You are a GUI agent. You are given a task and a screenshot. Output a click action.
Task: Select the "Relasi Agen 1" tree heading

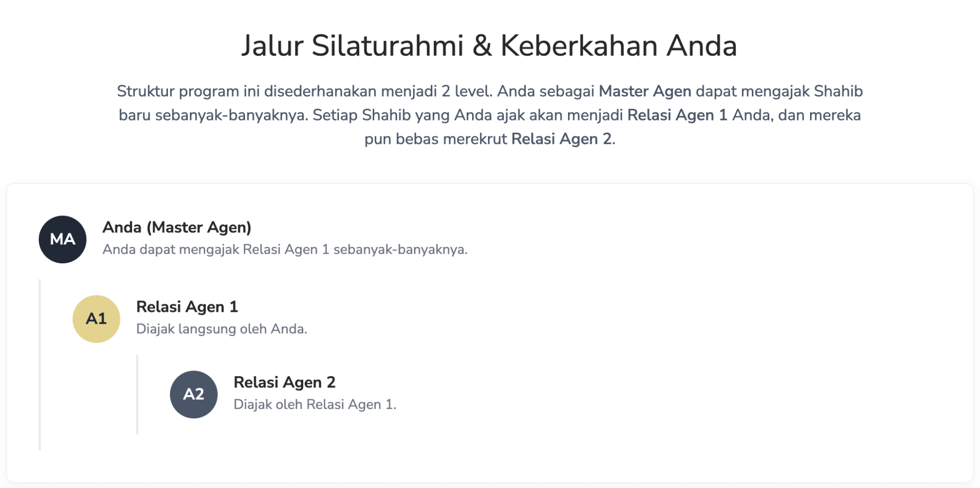coord(187,307)
